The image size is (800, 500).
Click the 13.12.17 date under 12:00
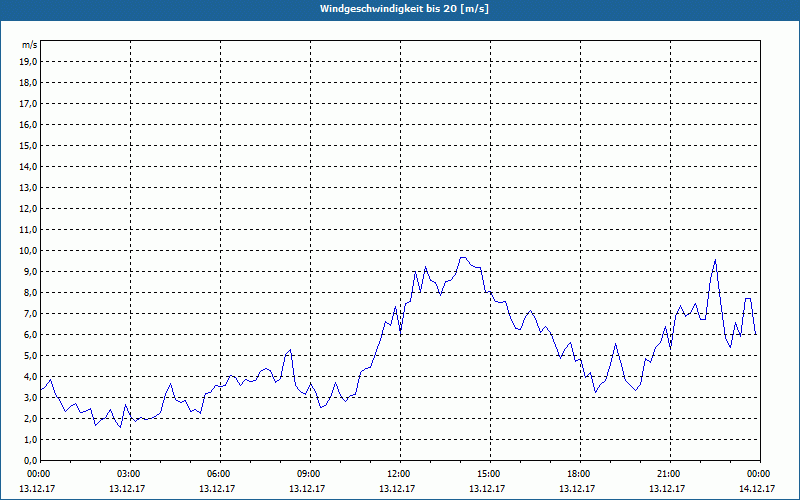point(397,488)
